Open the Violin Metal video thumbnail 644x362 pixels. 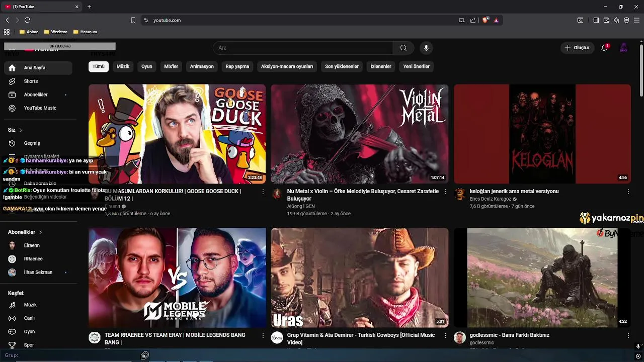(x=359, y=134)
